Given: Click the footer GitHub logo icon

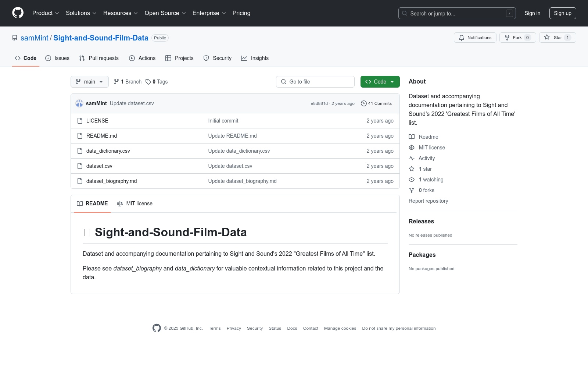Looking at the screenshot, I should [157, 328].
